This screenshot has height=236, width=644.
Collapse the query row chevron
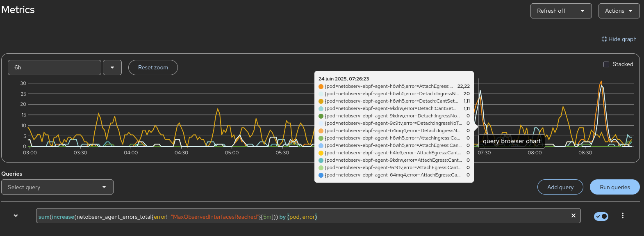(16, 215)
